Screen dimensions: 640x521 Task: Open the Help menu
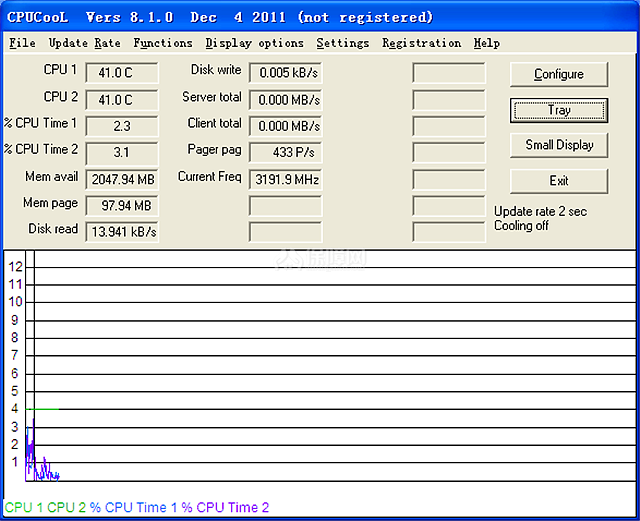click(487, 43)
